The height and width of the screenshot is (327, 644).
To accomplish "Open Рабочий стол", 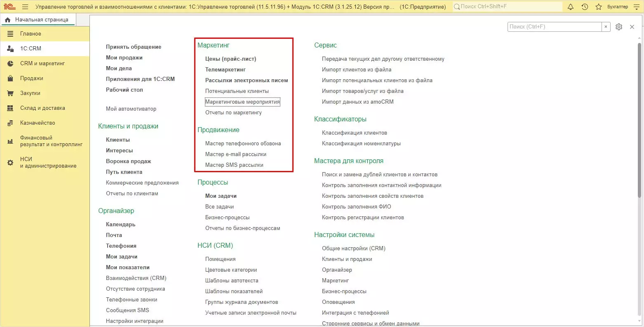I will [x=125, y=90].
